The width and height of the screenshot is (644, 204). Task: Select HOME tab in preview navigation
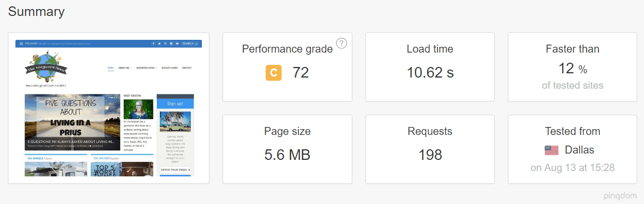[111, 68]
